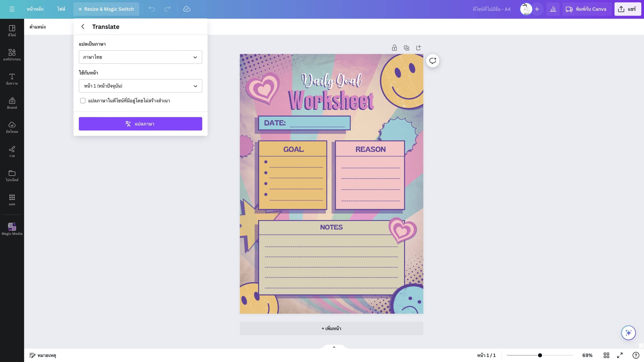Screen dimensions: 644x362
Task: Open the Text tool panel
Action: point(12,79)
